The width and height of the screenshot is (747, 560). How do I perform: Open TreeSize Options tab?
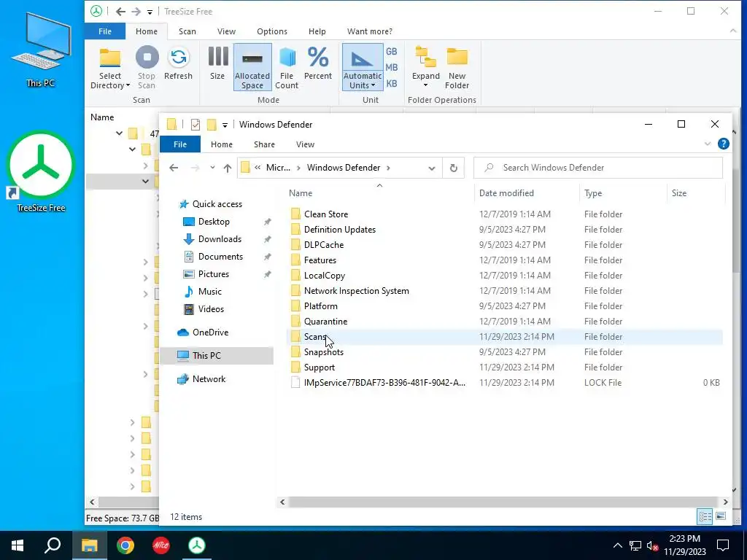click(272, 31)
